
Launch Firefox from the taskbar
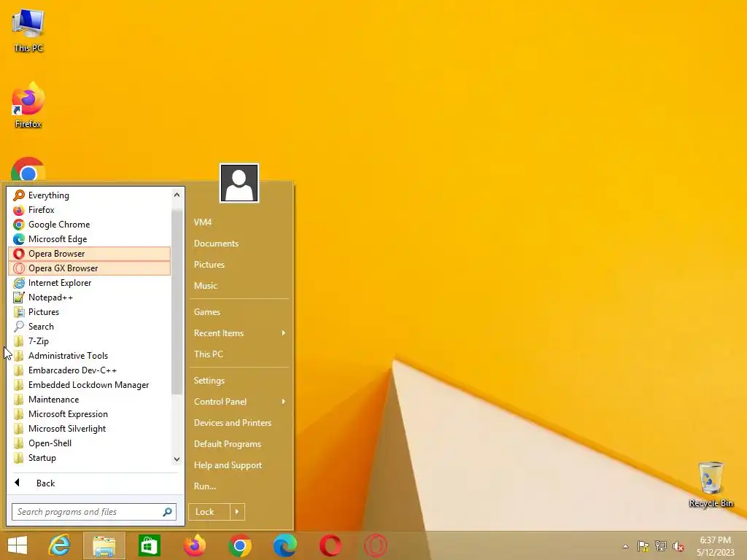pyautogui.click(x=194, y=545)
